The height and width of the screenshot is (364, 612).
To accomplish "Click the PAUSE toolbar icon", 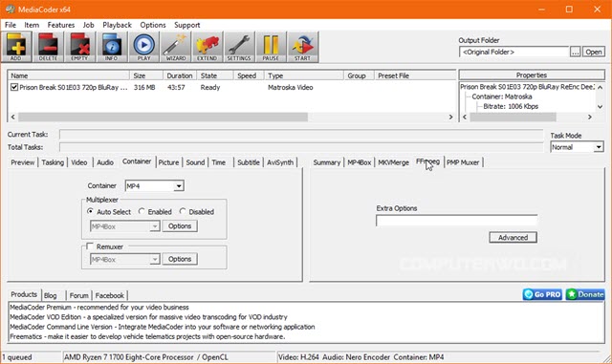I will [271, 47].
